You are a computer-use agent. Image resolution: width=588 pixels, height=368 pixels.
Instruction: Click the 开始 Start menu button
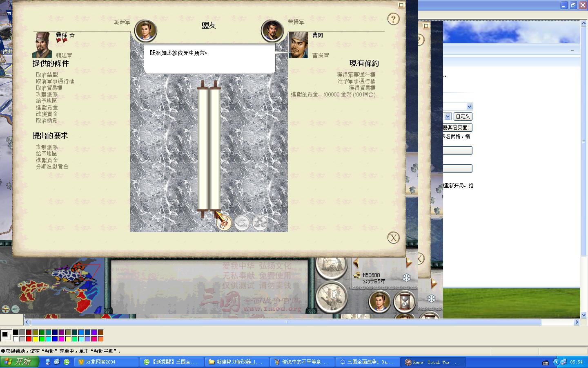20,362
